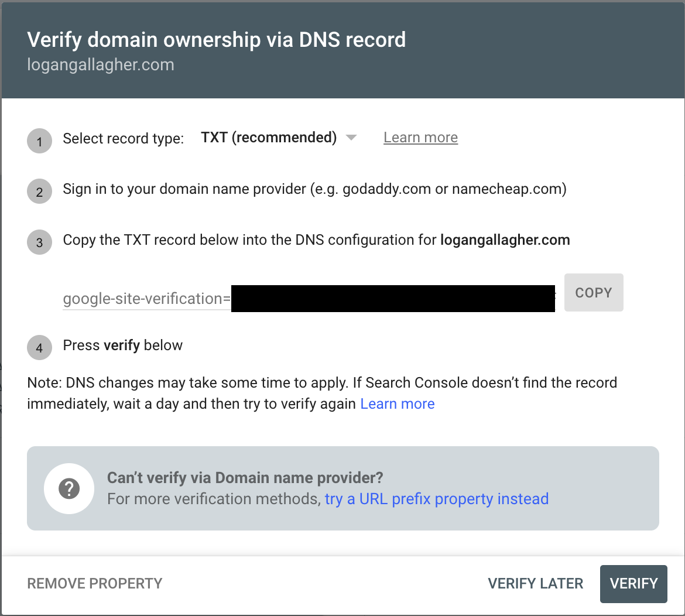
Task: Click the dropdown arrow beside TXT (recommended)
Action: point(351,138)
